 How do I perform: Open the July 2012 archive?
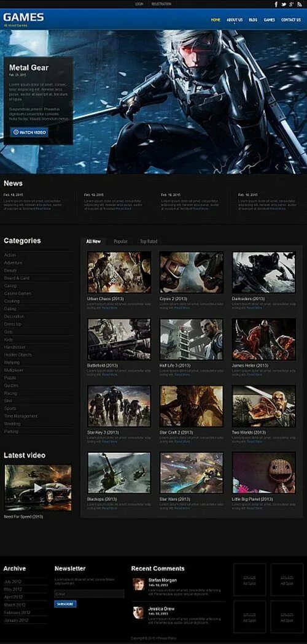click(x=12, y=582)
